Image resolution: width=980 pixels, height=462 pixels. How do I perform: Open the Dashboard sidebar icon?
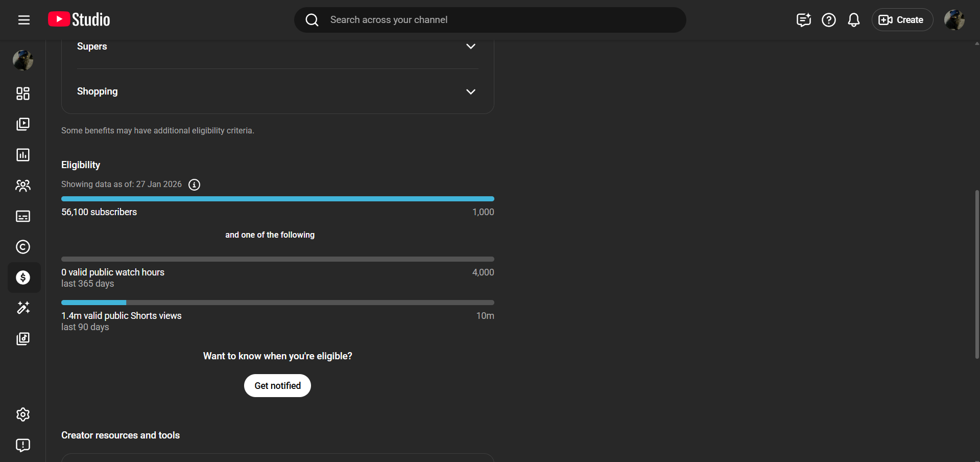tap(23, 94)
